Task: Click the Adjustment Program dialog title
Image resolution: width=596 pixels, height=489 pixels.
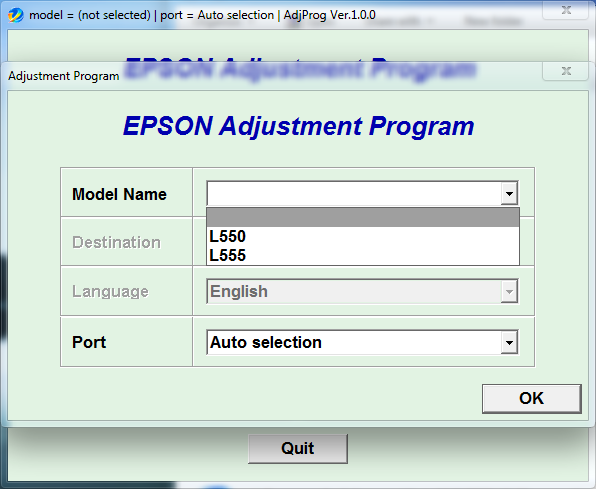Action: pyautogui.click(x=64, y=76)
